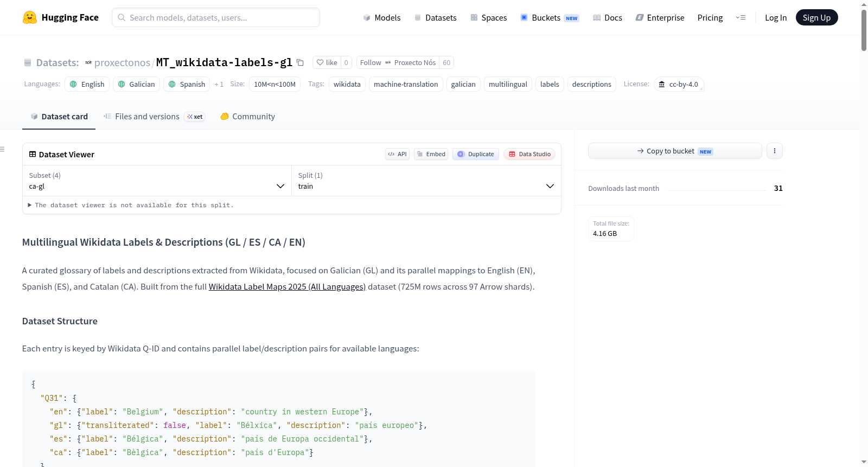Select the Galician language tag
868x467 pixels.
point(136,84)
